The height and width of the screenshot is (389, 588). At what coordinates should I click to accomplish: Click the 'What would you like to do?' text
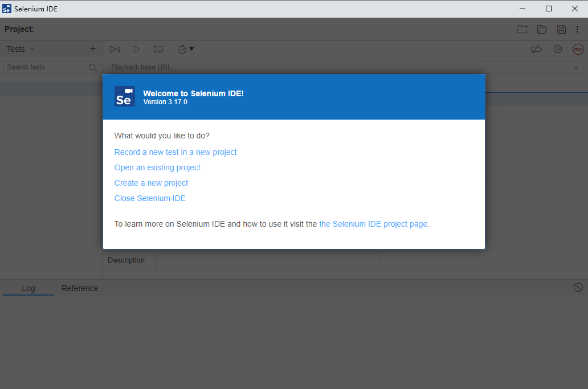(x=162, y=136)
